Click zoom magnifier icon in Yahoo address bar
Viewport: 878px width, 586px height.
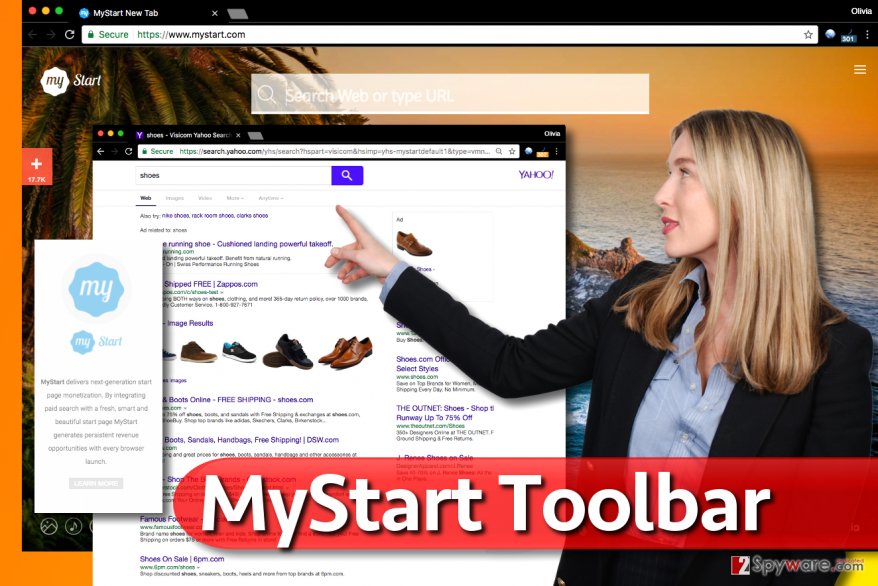[499, 151]
